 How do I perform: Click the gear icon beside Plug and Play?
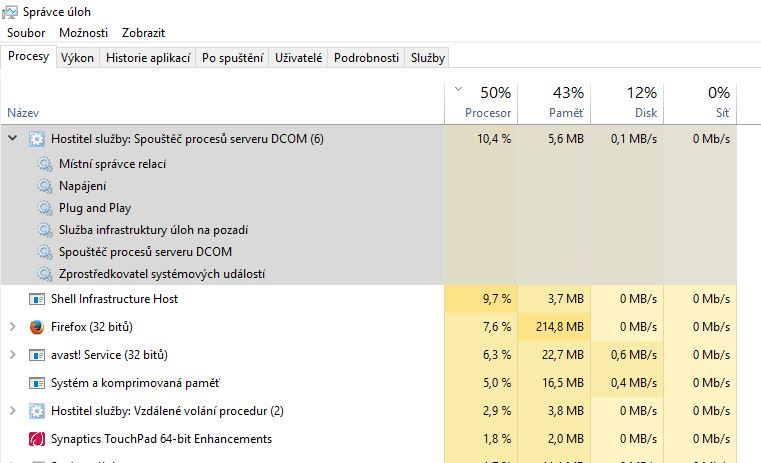(44, 208)
